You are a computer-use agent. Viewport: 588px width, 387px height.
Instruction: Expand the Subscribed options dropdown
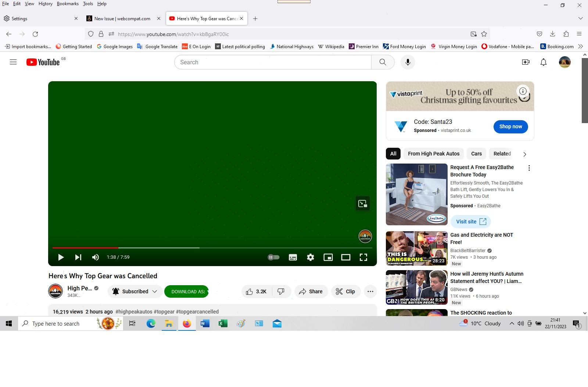(154, 291)
